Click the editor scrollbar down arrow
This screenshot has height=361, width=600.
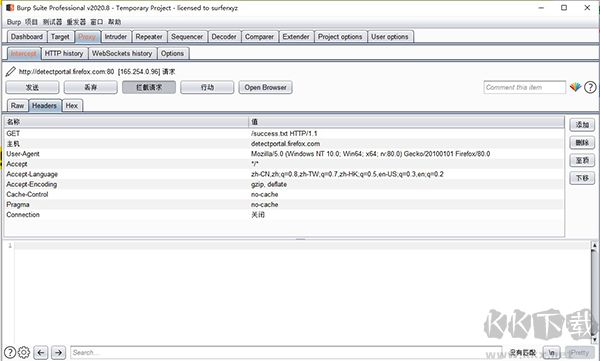click(x=594, y=340)
